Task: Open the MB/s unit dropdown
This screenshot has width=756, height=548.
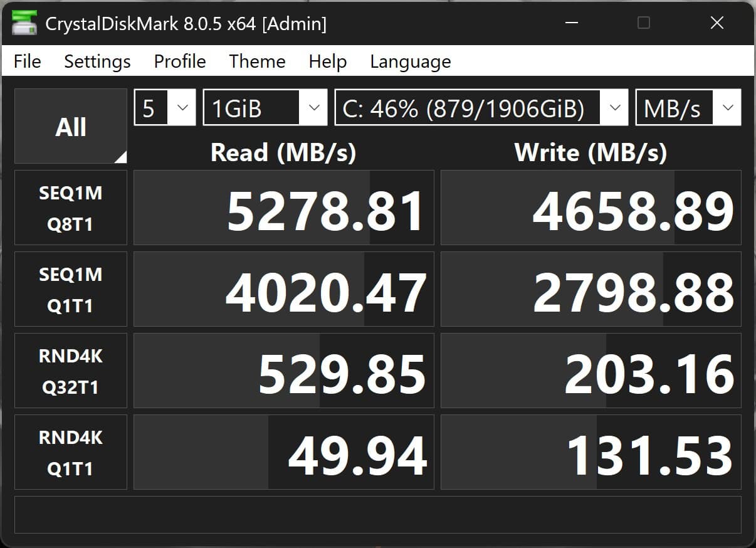Action: (x=688, y=107)
